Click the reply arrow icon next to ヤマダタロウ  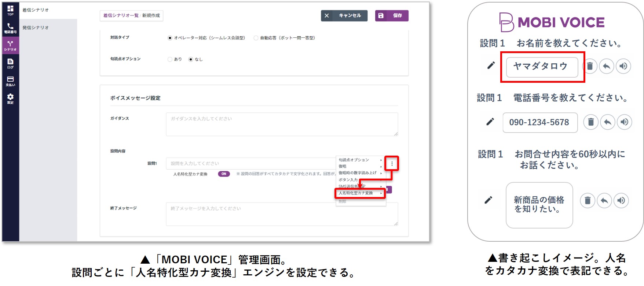607,66
